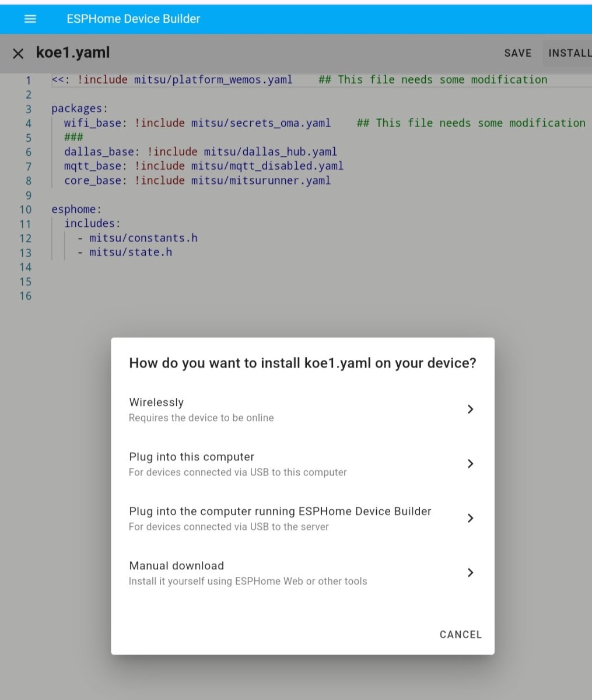Click the dialog title about installing koe1.yaml
The height and width of the screenshot is (700, 592).
pos(303,363)
